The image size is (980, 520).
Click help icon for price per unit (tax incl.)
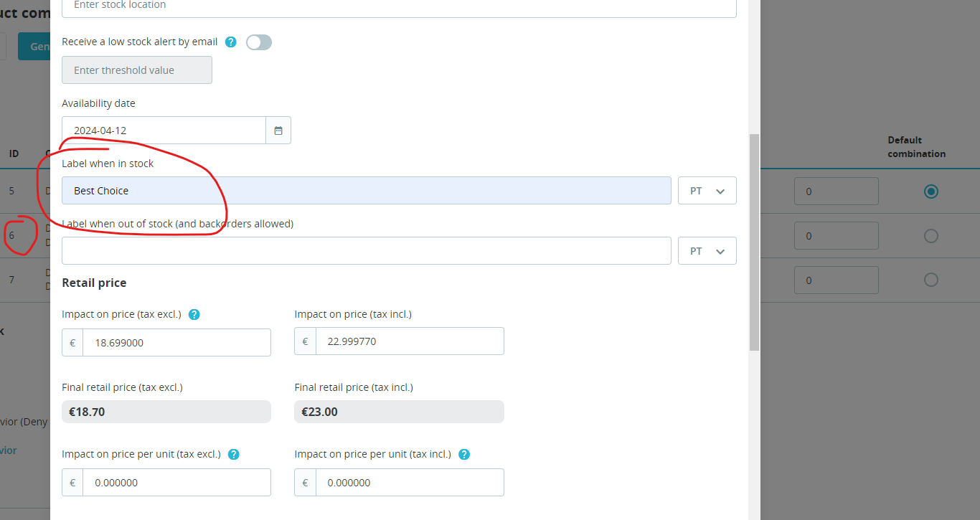(x=464, y=454)
